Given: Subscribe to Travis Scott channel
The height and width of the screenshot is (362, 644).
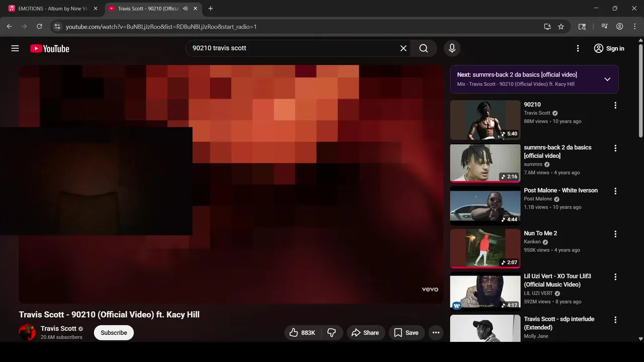Looking at the screenshot, I should pyautogui.click(x=114, y=332).
